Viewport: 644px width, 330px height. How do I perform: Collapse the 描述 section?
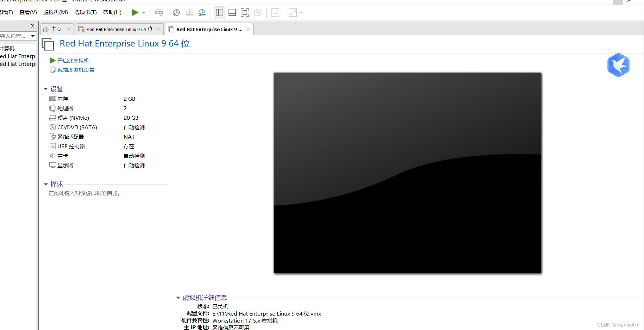46,185
